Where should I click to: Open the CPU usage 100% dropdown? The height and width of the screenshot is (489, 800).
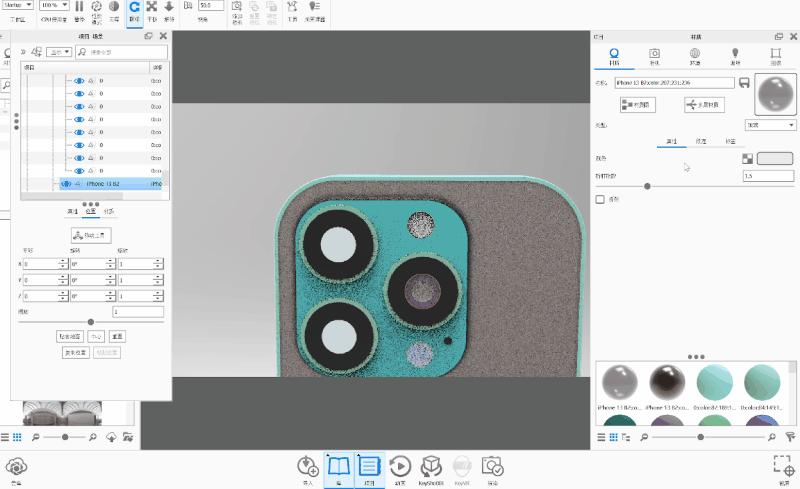[53, 5]
